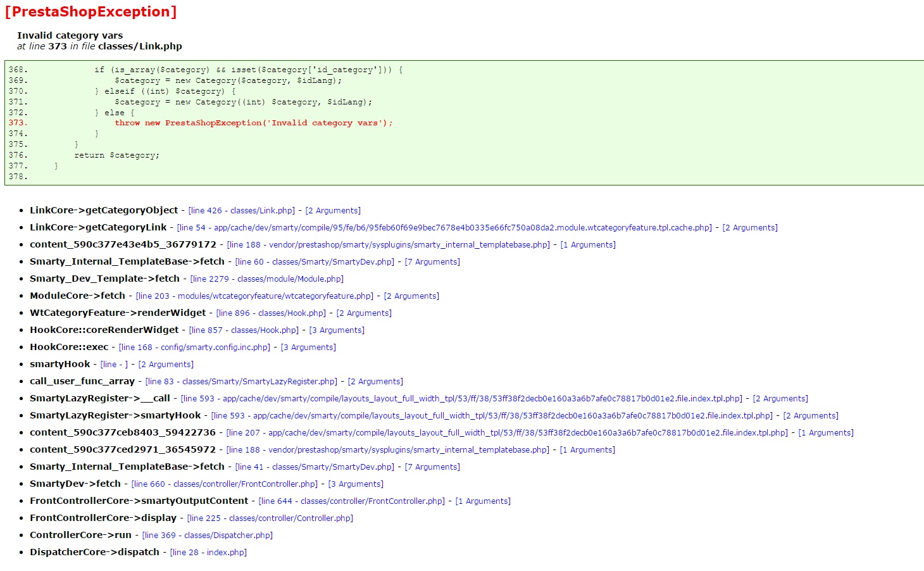Open line 168 config/smarty.config.inc.php link

point(195,348)
